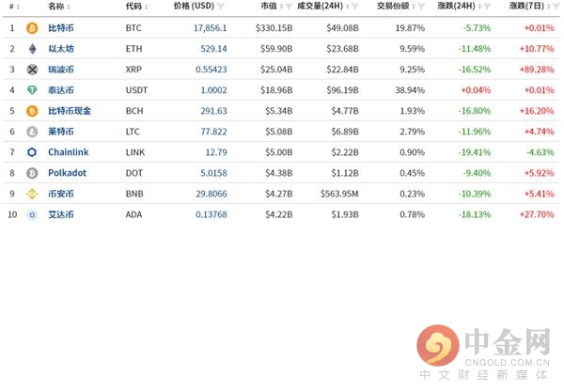Click ADA price 0.13768
Screen dimensions: 564x392
(211, 214)
